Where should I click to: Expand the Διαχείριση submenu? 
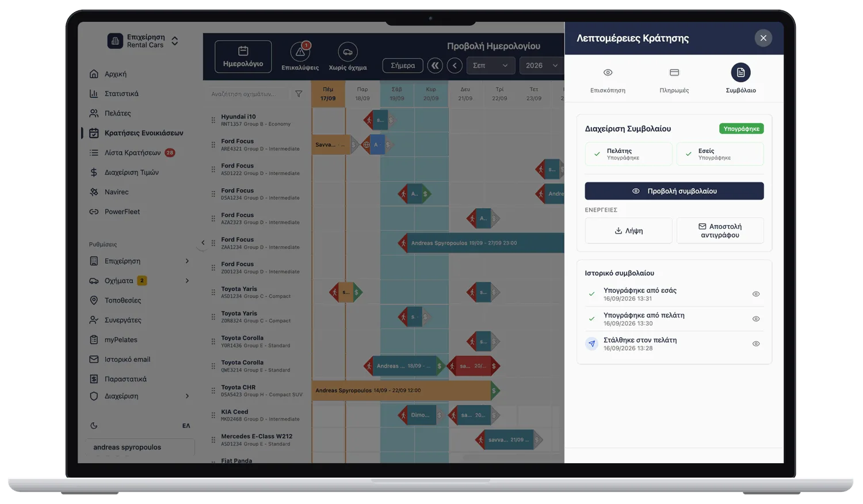(x=187, y=396)
